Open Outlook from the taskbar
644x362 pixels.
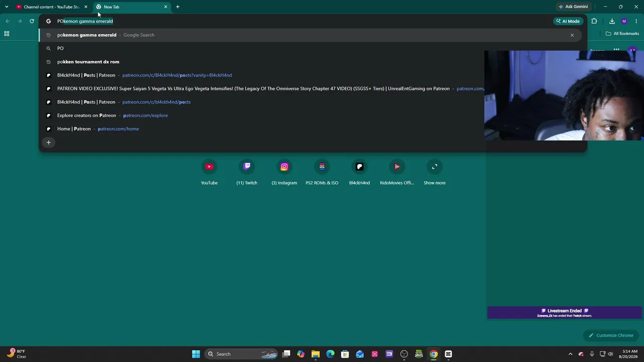(x=360, y=354)
